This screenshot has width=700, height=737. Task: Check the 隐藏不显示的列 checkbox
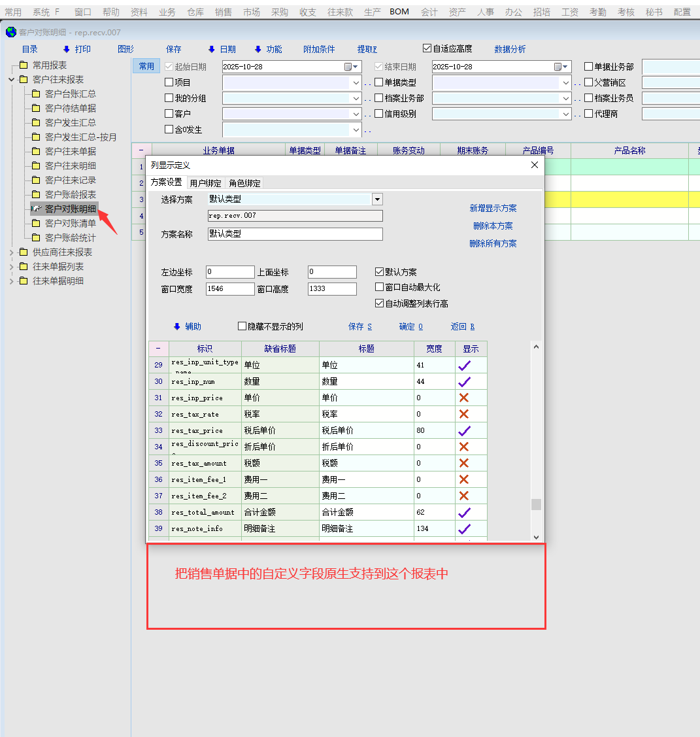click(x=242, y=326)
